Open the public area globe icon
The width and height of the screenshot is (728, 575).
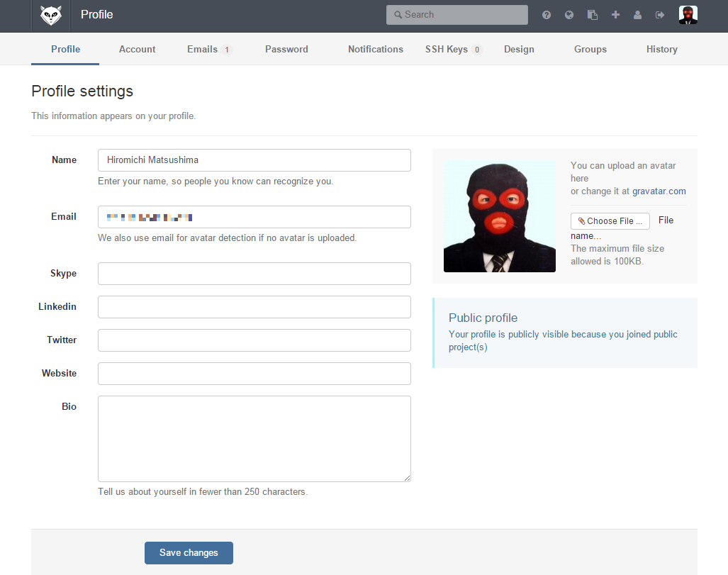click(569, 15)
